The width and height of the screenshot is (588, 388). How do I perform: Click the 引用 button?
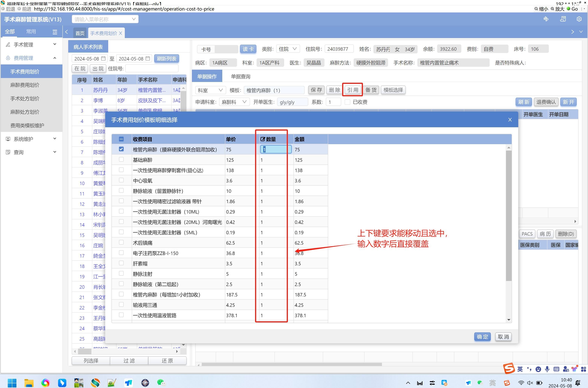point(352,90)
